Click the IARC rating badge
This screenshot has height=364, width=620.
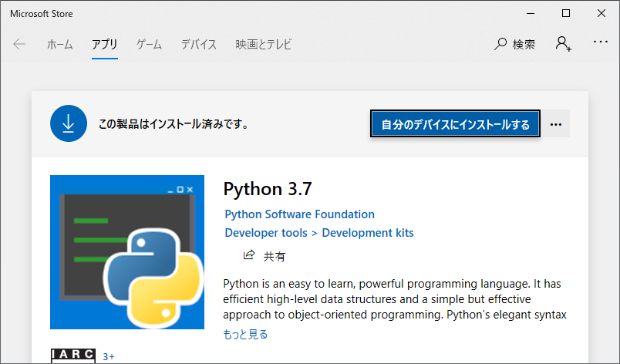[x=73, y=356]
